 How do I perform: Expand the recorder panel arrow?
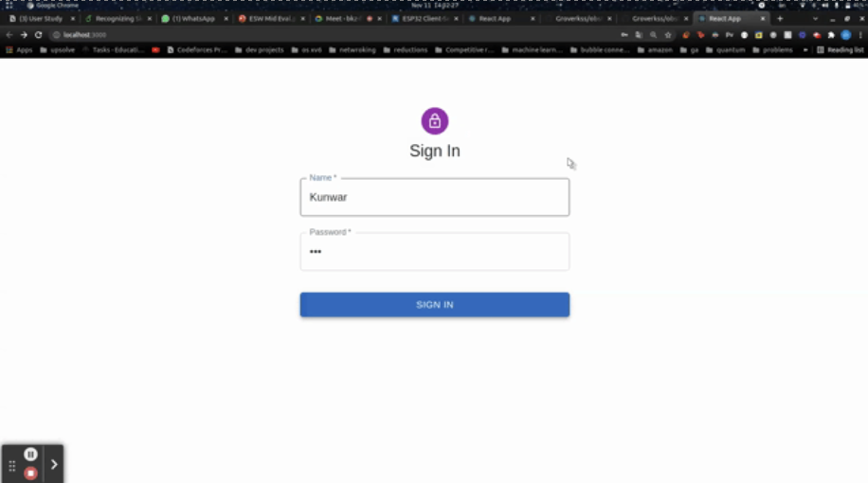[x=54, y=464]
